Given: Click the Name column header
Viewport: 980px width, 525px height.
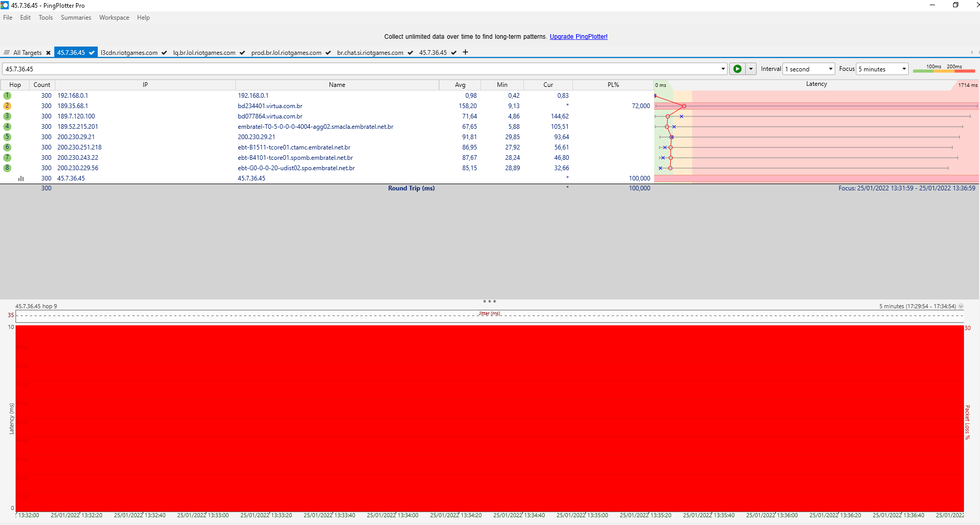Looking at the screenshot, I should click(337, 85).
